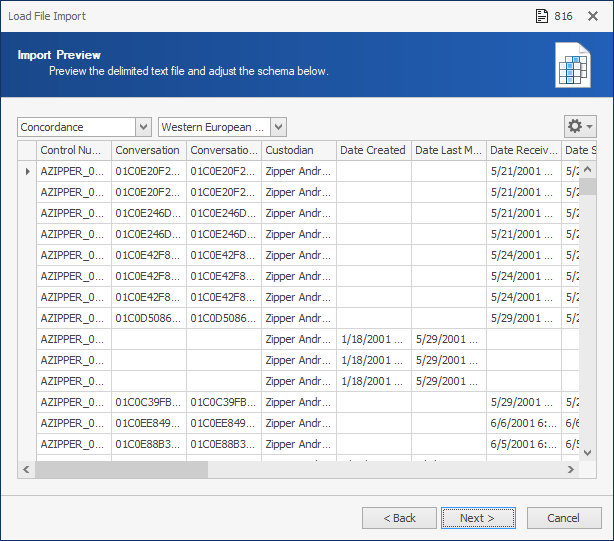The image size is (614, 541).
Task: Click the horizontal scrollbar thumb
Action: 121,469
